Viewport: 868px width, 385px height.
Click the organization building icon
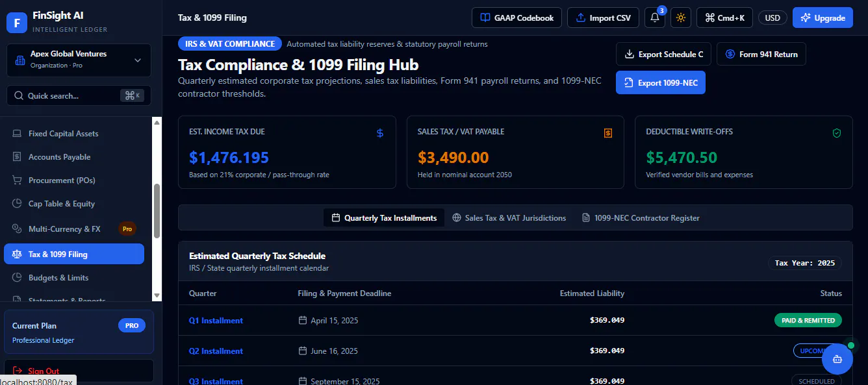point(20,60)
